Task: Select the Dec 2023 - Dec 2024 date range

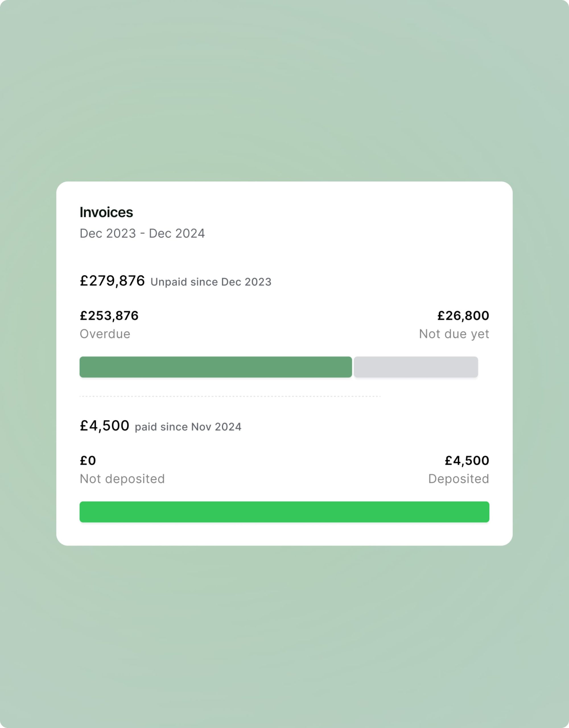Action: pyautogui.click(x=142, y=233)
